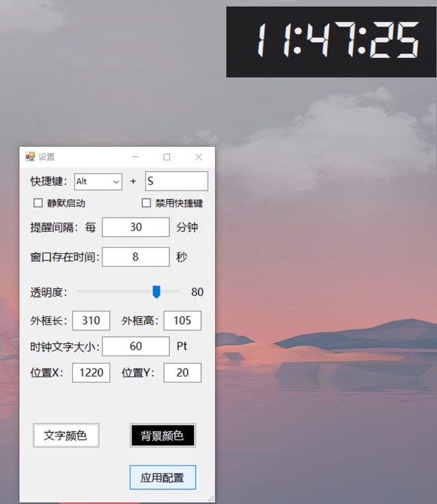The image size is (437, 504).
Task: Focus the 外框长 field showing 310
Action: [x=91, y=321]
